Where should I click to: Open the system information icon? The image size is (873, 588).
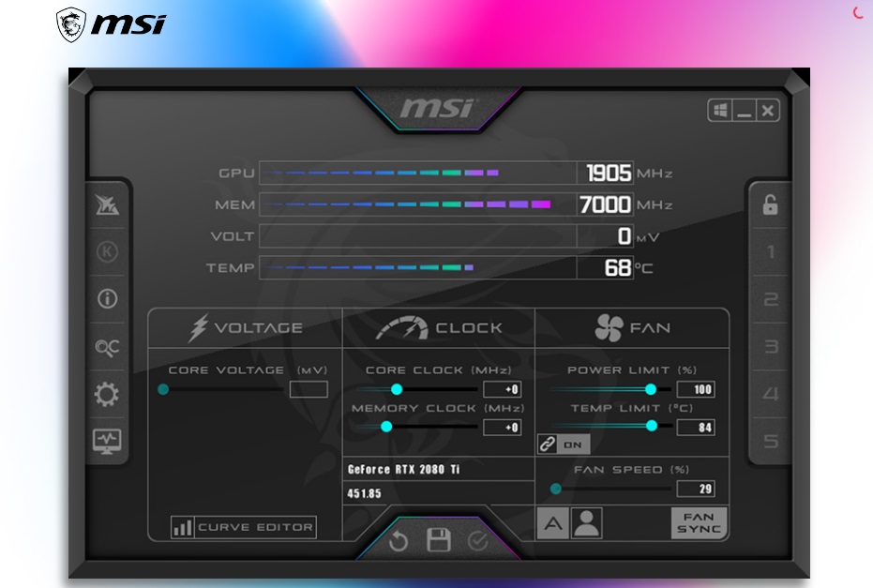pyautogui.click(x=108, y=299)
